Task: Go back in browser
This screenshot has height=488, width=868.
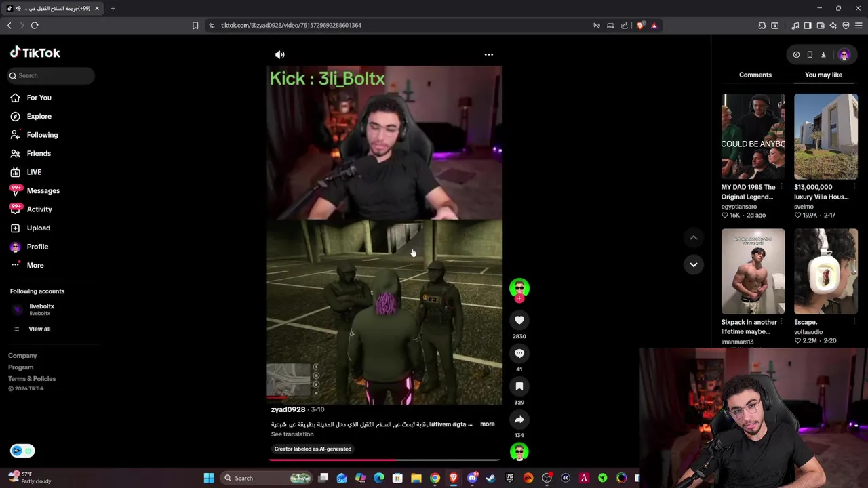Action: coord(9,25)
